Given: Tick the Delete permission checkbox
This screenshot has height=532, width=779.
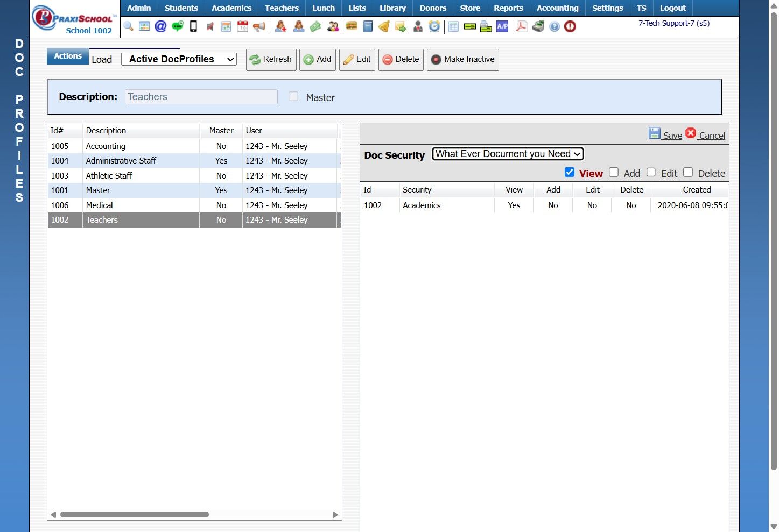Looking at the screenshot, I should click(688, 172).
